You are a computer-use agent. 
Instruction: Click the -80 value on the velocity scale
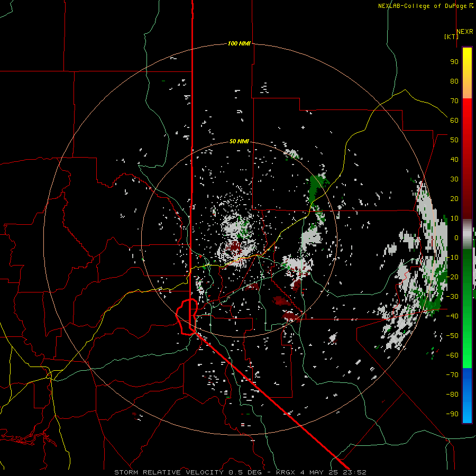pyautogui.click(x=452, y=395)
